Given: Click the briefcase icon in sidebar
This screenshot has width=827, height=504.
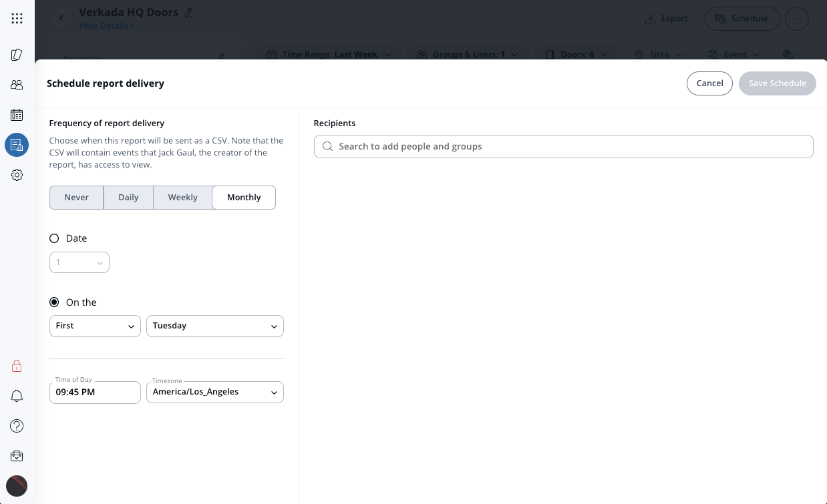Looking at the screenshot, I should point(17,456).
